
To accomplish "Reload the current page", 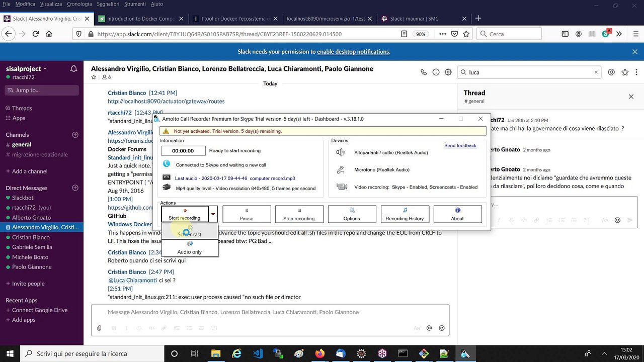I will (x=36, y=34).
